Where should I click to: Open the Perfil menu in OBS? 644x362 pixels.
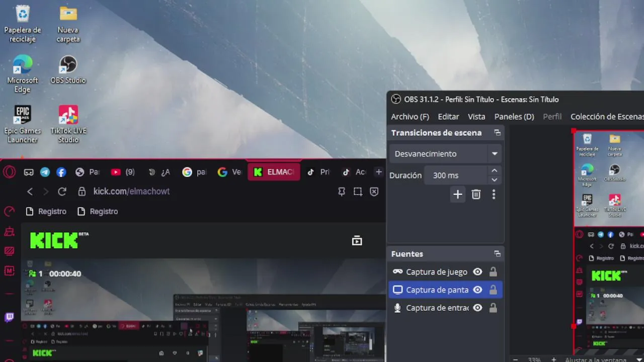(x=552, y=116)
